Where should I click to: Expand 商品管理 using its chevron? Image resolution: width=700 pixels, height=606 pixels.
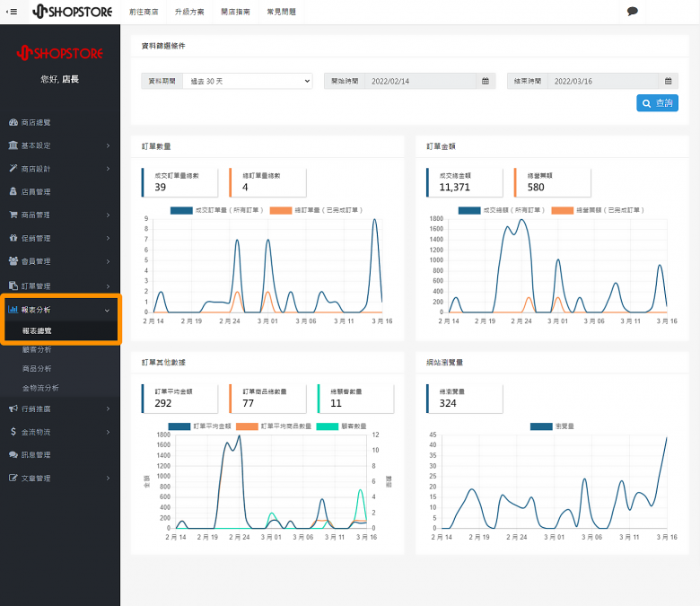pyautogui.click(x=108, y=215)
